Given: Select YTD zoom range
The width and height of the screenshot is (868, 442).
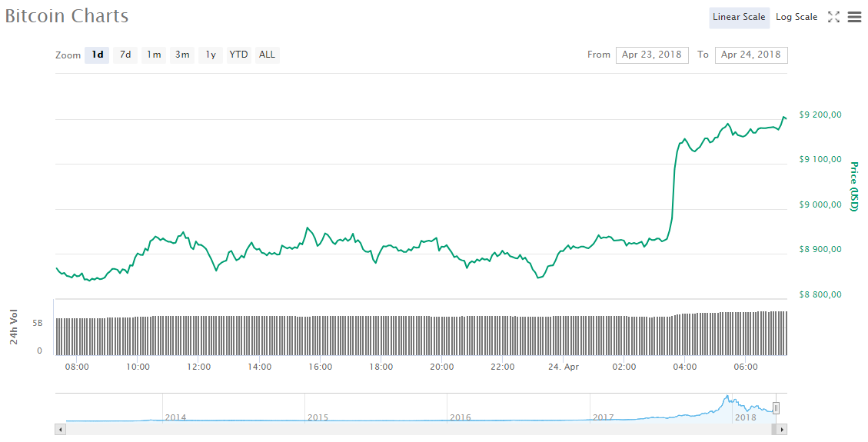Looking at the screenshot, I should coord(239,55).
